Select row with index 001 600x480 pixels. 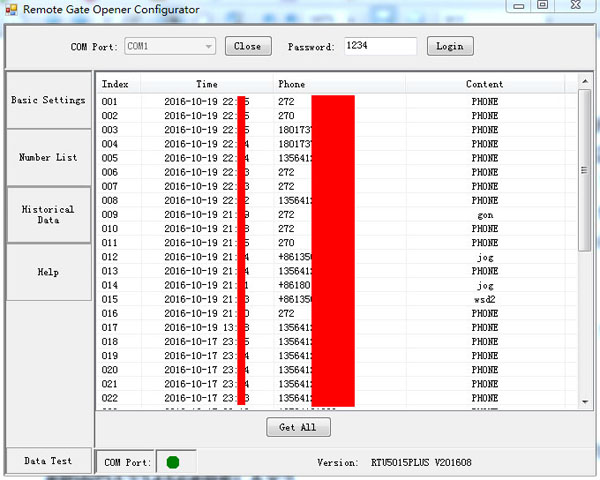[x=337, y=101]
